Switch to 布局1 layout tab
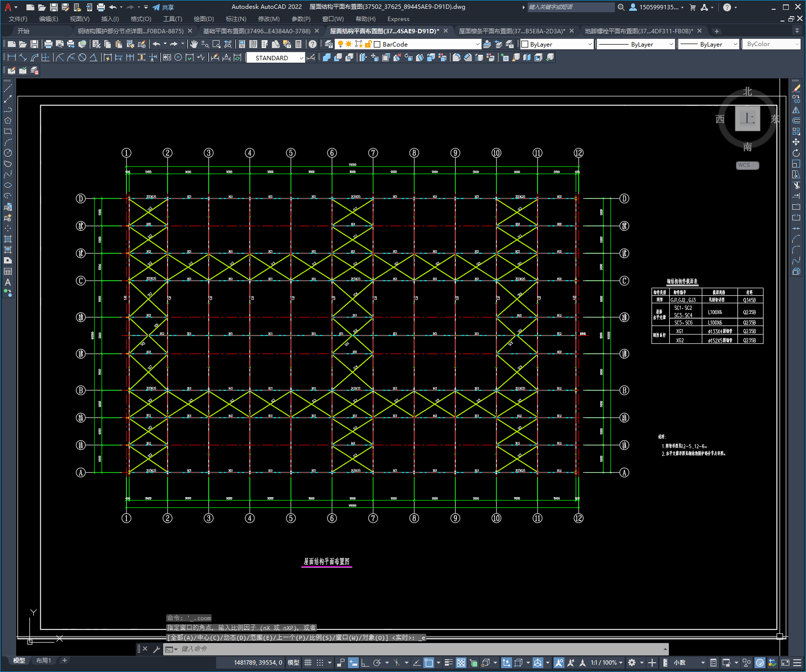 [x=44, y=661]
